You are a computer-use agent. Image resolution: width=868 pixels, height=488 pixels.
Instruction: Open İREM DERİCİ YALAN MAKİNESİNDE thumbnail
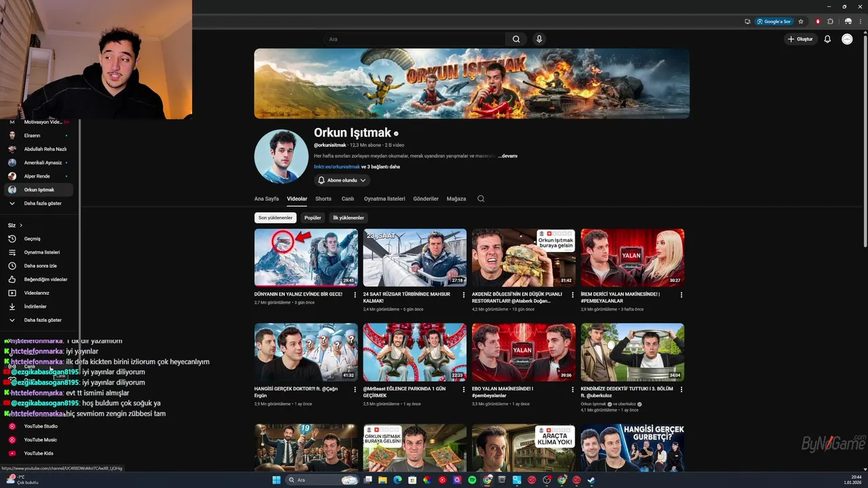[x=632, y=258]
